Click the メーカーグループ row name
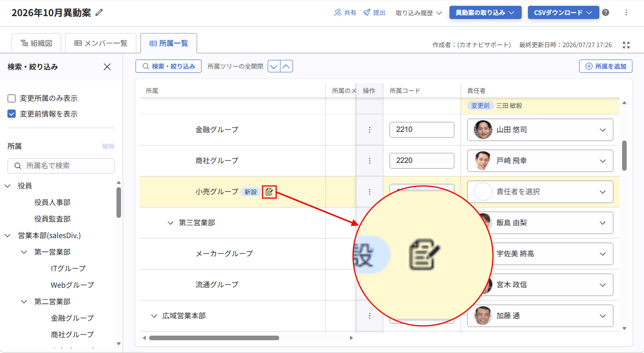 (224, 254)
